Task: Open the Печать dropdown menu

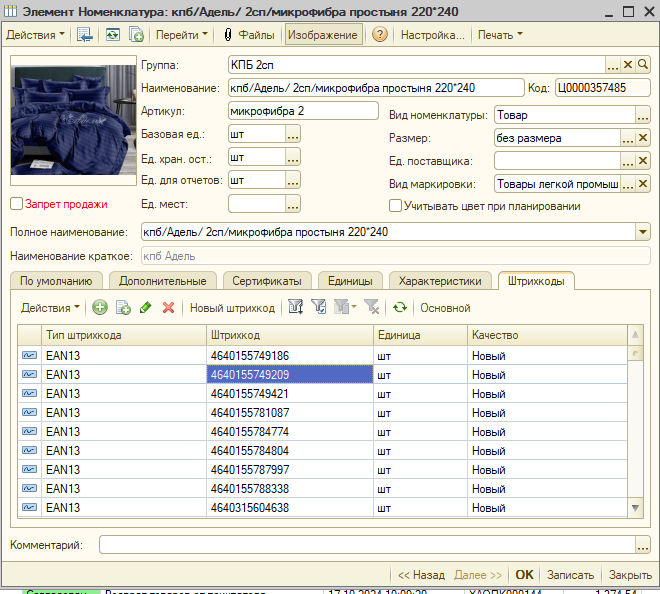Action: pyautogui.click(x=500, y=35)
